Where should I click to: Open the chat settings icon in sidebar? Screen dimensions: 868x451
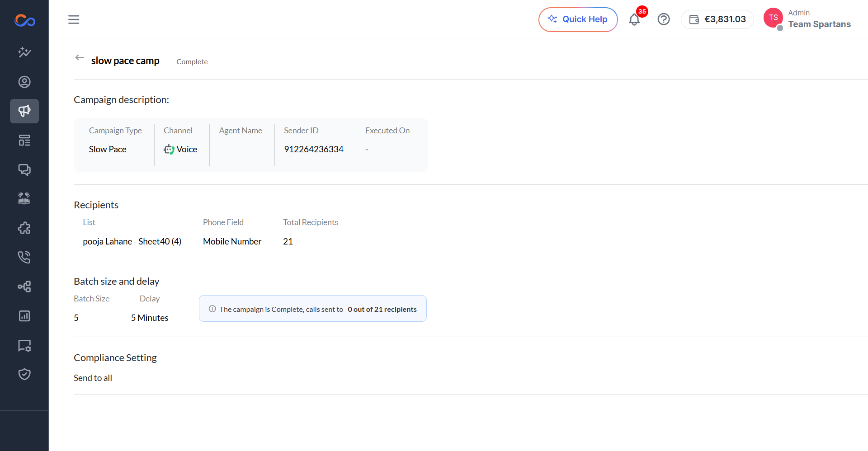[x=24, y=346]
